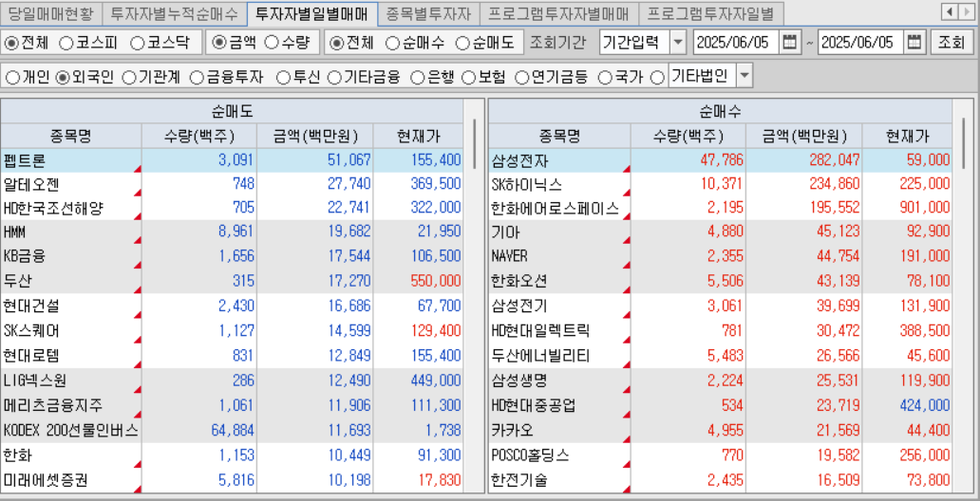Viewport: 980px width, 501px height.
Task: Choose the 은행 radio button
Action: pyautogui.click(x=417, y=78)
